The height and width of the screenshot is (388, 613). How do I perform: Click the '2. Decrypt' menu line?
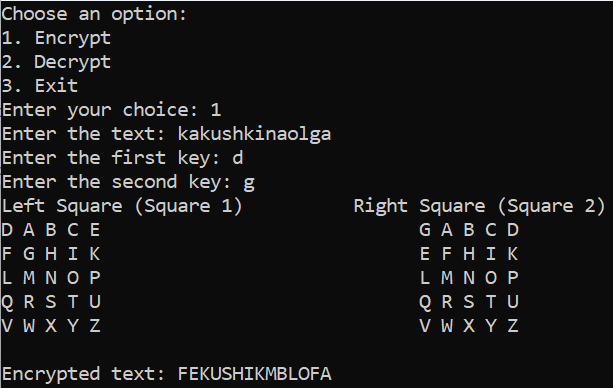56,63
